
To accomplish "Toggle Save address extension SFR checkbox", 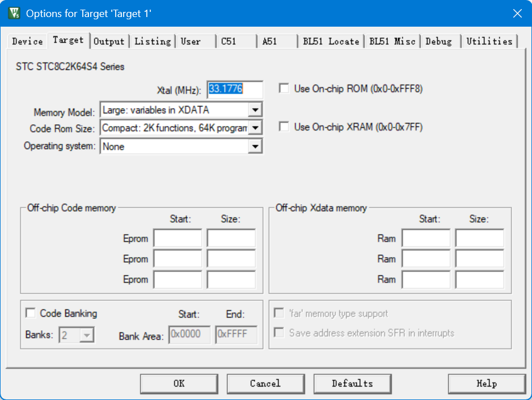I will 279,332.
